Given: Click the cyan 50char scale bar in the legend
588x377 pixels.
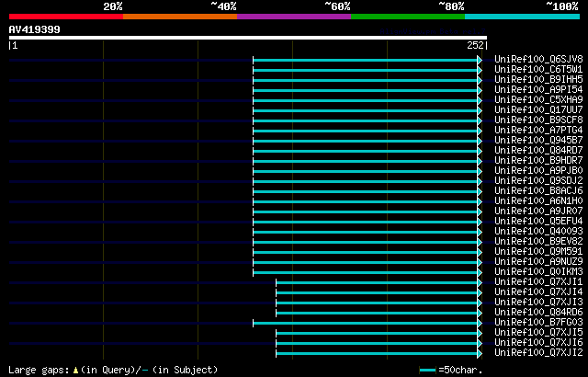Looking at the screenshot, I should pyautogui.click(x=428, y=371).
